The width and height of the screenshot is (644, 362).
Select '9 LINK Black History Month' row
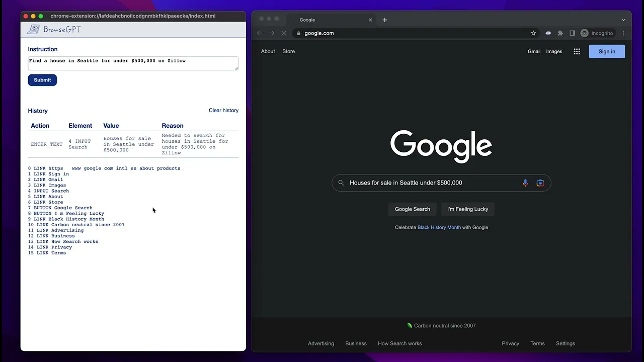[x=66, y=219]
